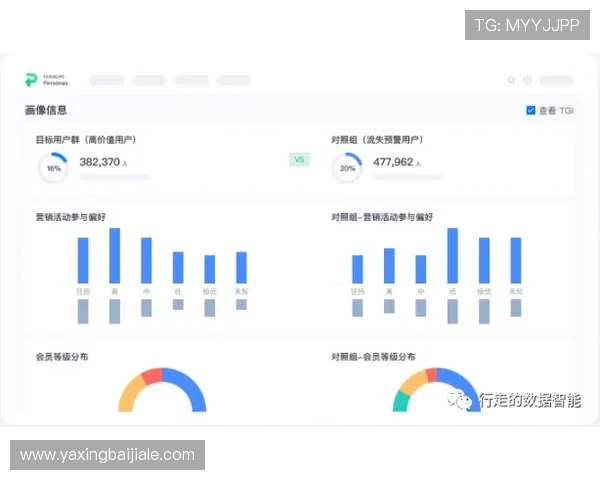Click the blue 高 bar in target group chart

point(115,256)
